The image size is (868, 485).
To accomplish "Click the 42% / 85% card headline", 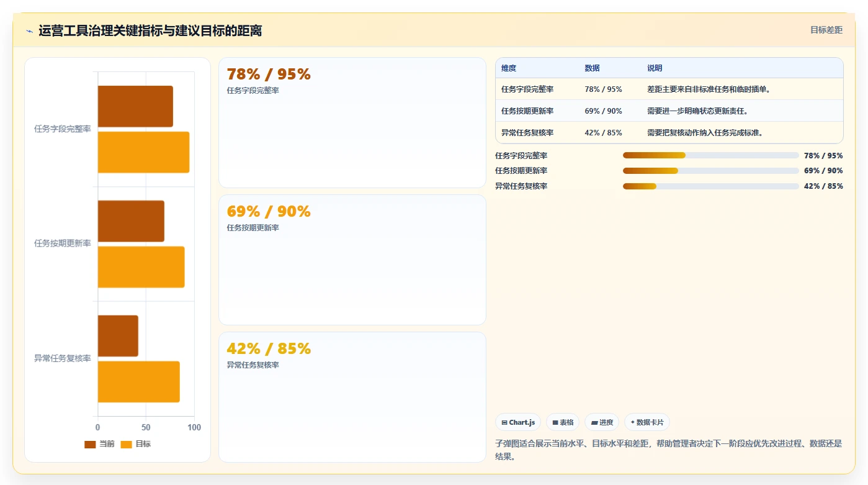I will tap(269, 349).
